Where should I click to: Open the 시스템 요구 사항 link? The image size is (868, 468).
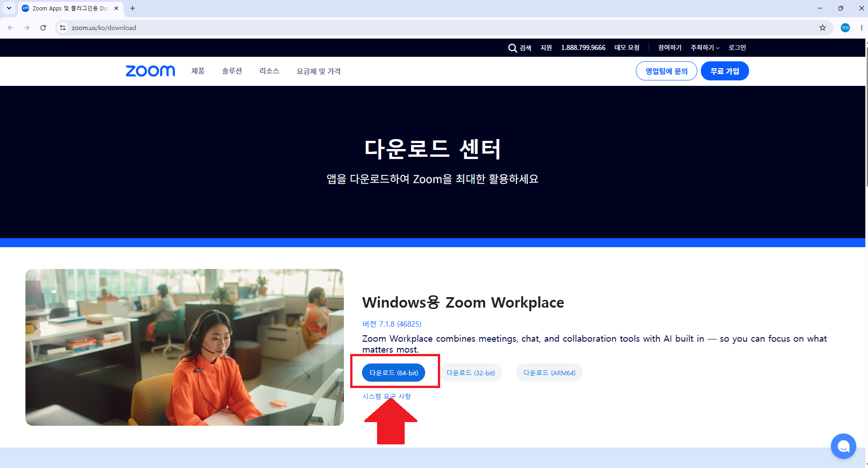click(386, 396)
